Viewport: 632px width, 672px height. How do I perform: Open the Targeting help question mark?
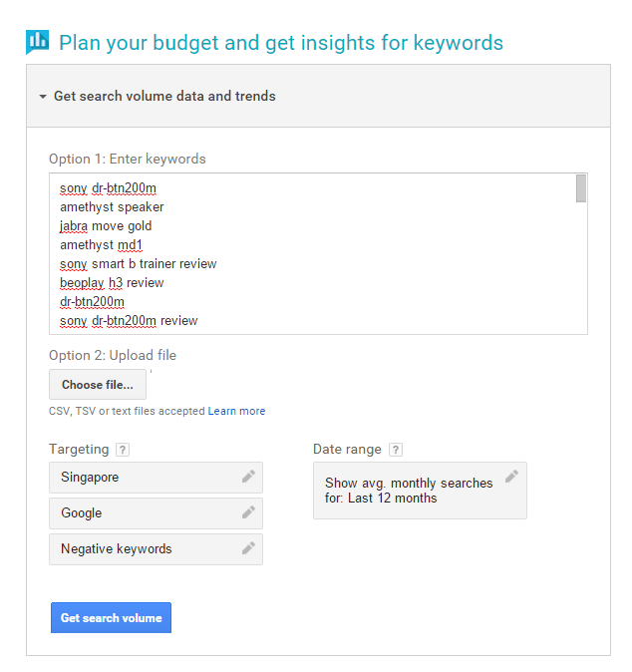123,450
